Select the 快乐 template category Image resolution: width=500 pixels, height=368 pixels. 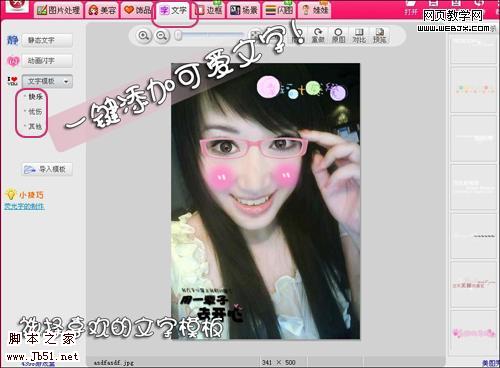click(x=35, y=97)
